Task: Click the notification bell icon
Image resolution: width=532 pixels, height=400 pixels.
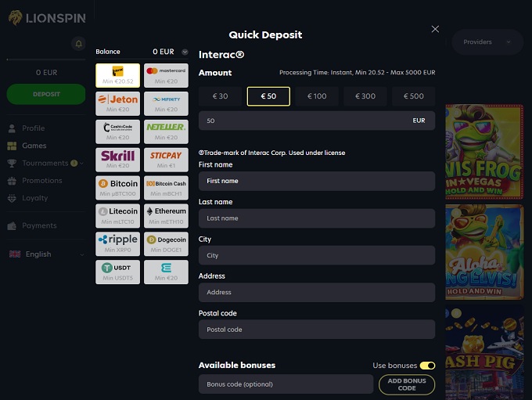Action: [x=78, y=44]
